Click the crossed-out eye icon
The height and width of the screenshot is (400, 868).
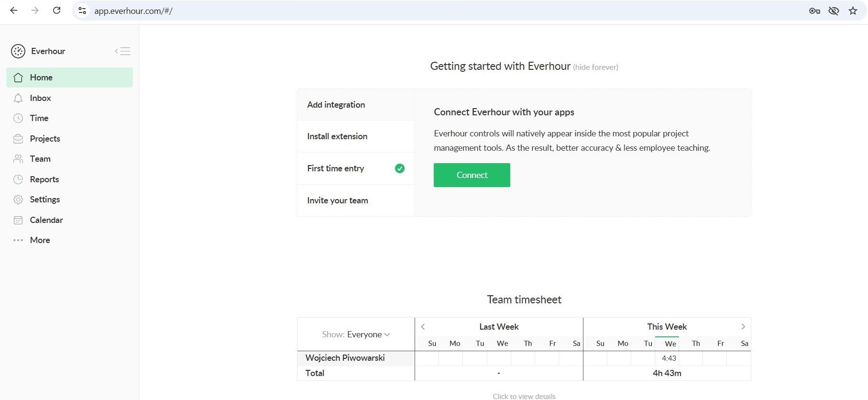point(834,11)
